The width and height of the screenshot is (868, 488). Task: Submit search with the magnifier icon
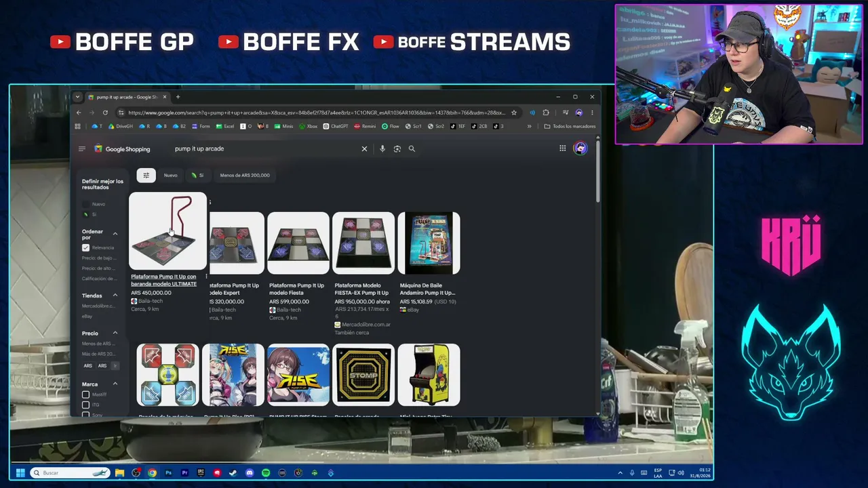click(x=412, y=148)
